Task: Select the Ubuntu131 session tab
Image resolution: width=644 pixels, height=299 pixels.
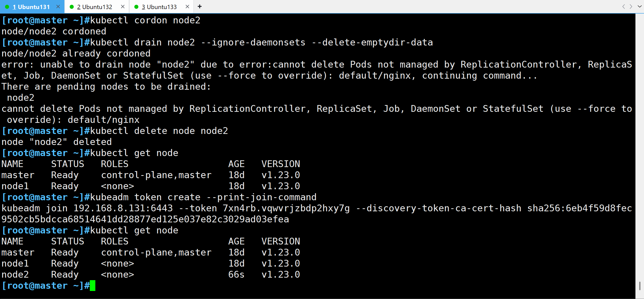Action: click(x=31, y=7)
